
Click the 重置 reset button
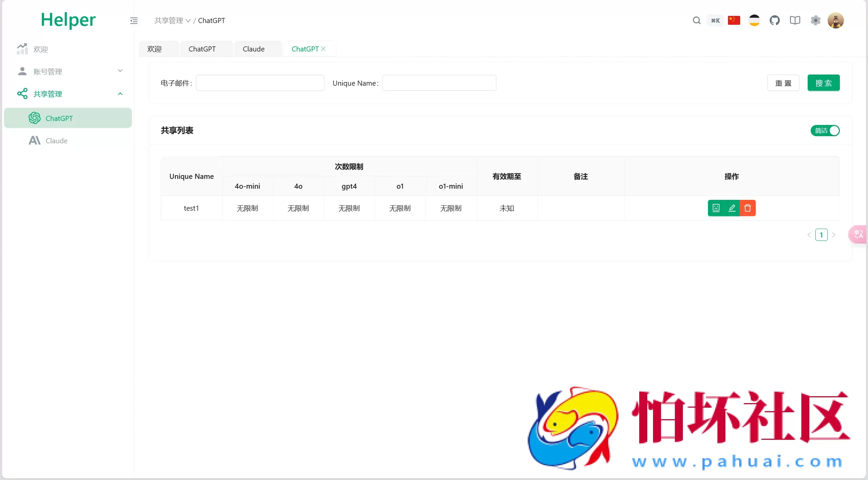point(783,83)
